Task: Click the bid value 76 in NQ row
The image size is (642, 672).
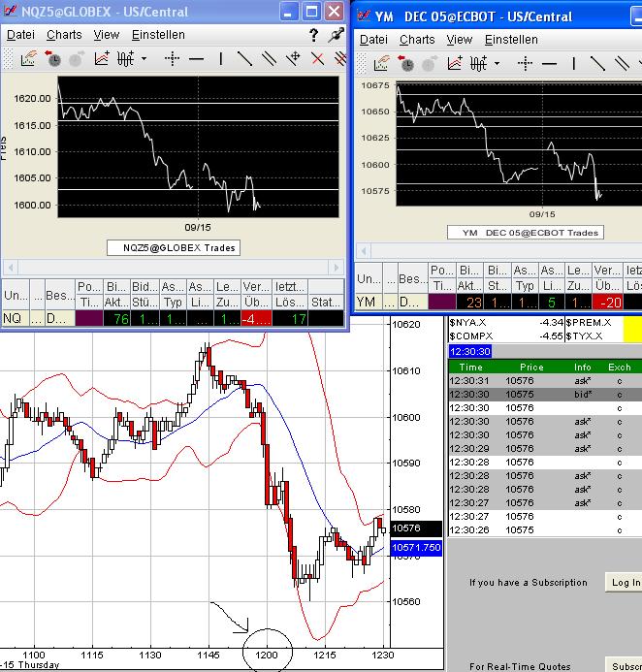Action: pos(116,318)
